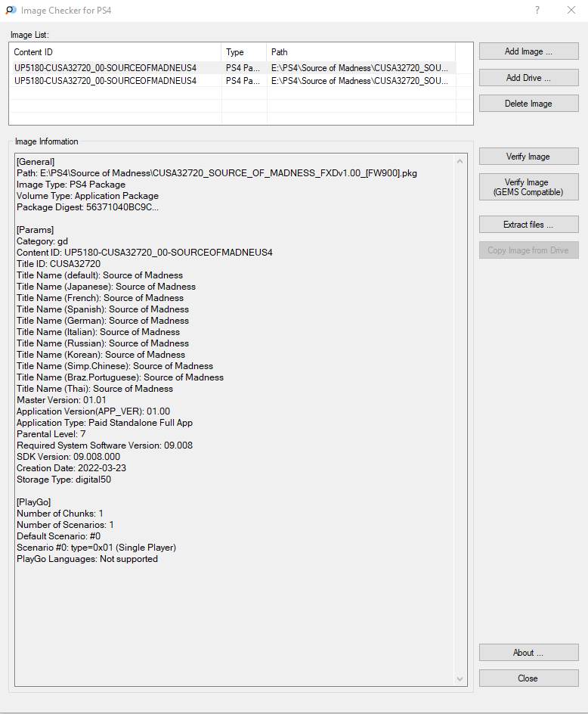Click the Close button at bottom
The image size is (588, 714).
(x=528, y=678)
